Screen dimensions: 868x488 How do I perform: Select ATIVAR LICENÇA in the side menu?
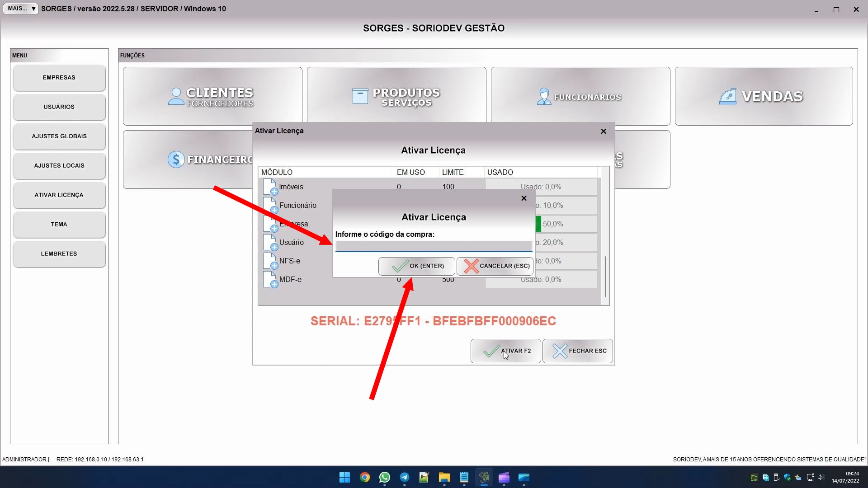click(59, 195)
